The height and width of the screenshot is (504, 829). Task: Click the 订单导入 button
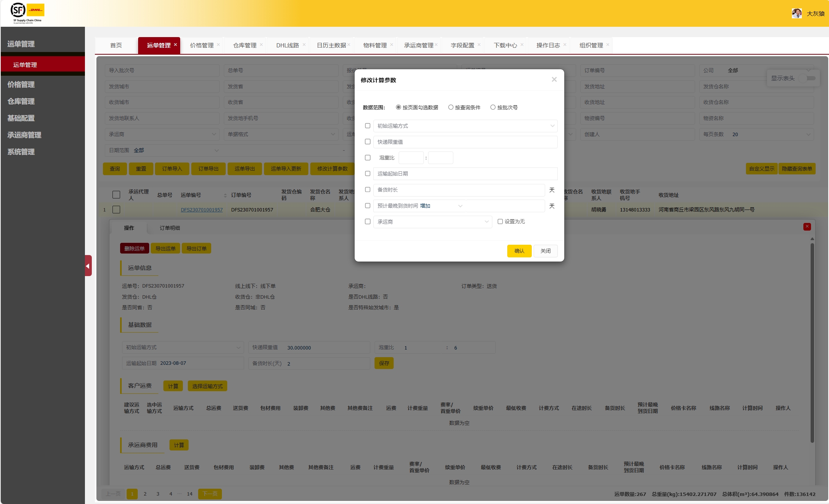(172, 169)
